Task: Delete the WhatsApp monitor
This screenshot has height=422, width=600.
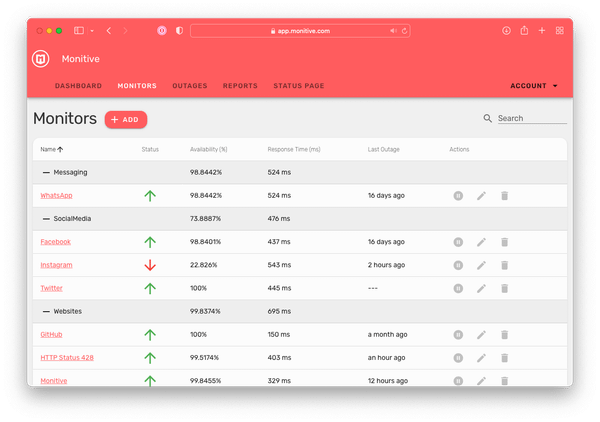Action: [504, 196]
